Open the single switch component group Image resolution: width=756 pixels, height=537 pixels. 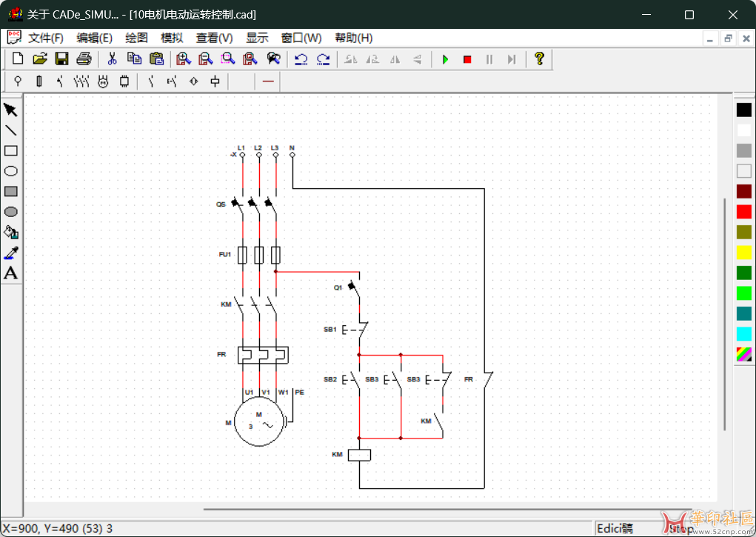pyautogui.click(x=60, y=81)
